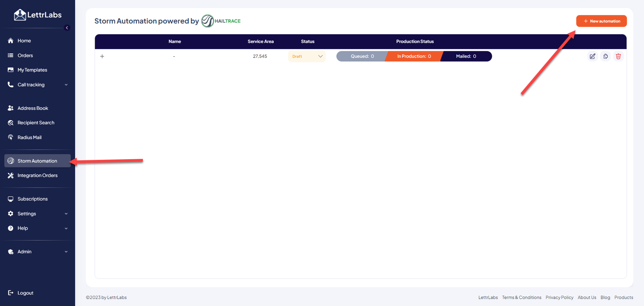Click Logout label in the sidebar

coord(25,293)
